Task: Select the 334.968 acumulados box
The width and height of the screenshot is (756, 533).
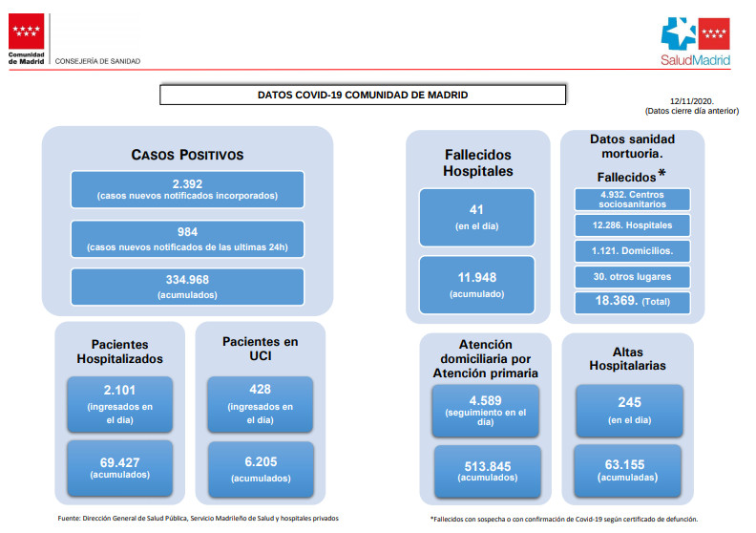Action: point(187,287)
